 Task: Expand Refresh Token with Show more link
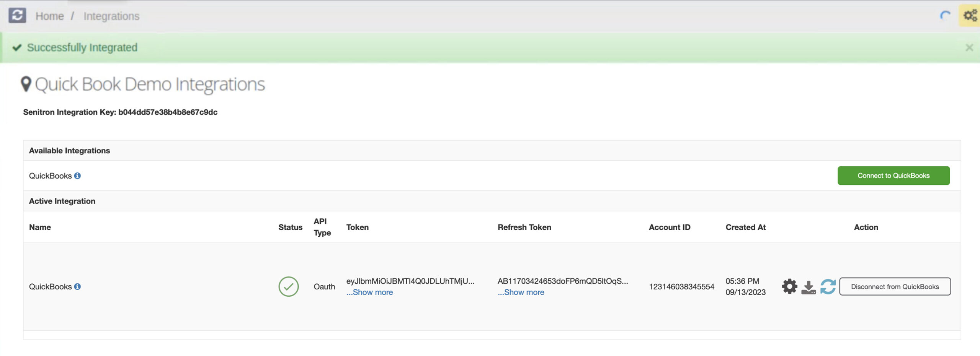point(521,292)
